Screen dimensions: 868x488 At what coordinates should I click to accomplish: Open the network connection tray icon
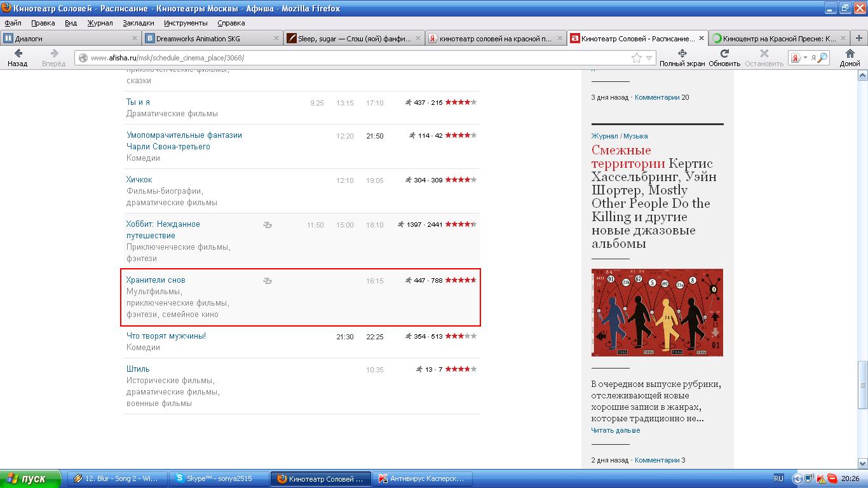tap(809, 478)
